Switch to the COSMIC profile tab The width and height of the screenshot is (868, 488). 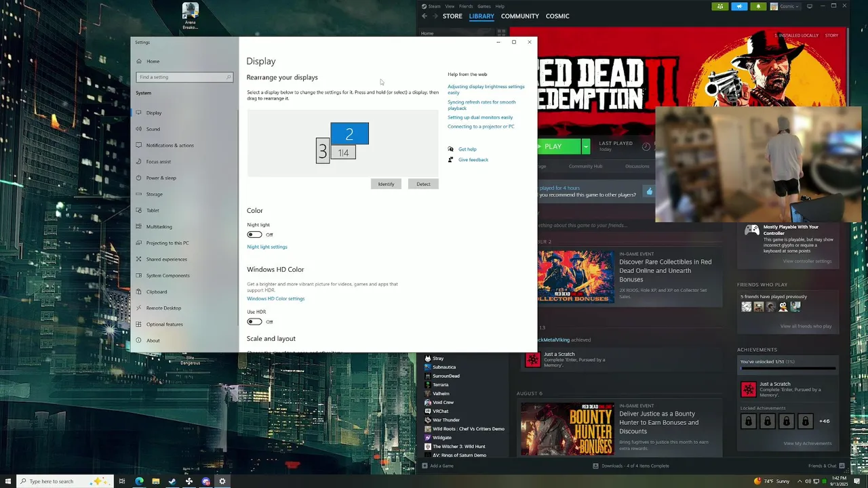click(x=557, y=16)
